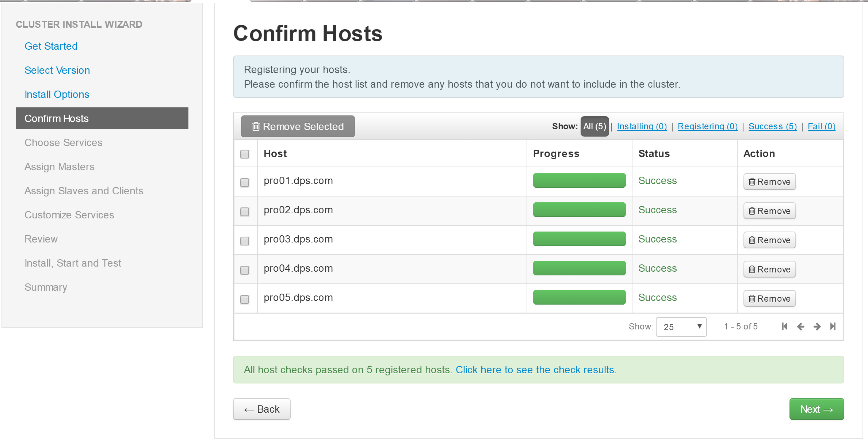Tick the checkbox for pro02.dps.com

click(x=245, y=212)
